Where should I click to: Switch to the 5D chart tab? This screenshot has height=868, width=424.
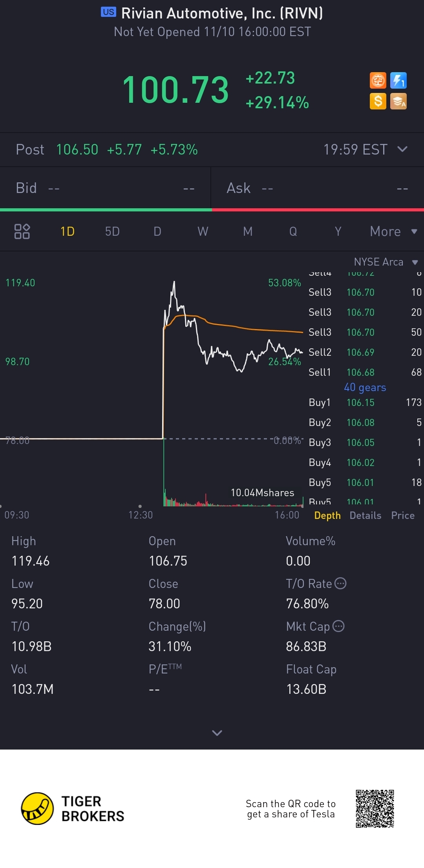112,231
